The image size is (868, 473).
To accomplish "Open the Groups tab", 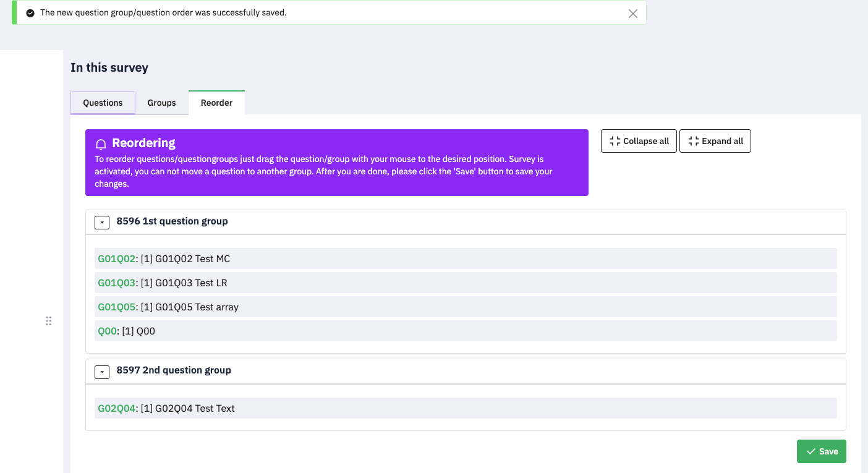I will [161, 103].
